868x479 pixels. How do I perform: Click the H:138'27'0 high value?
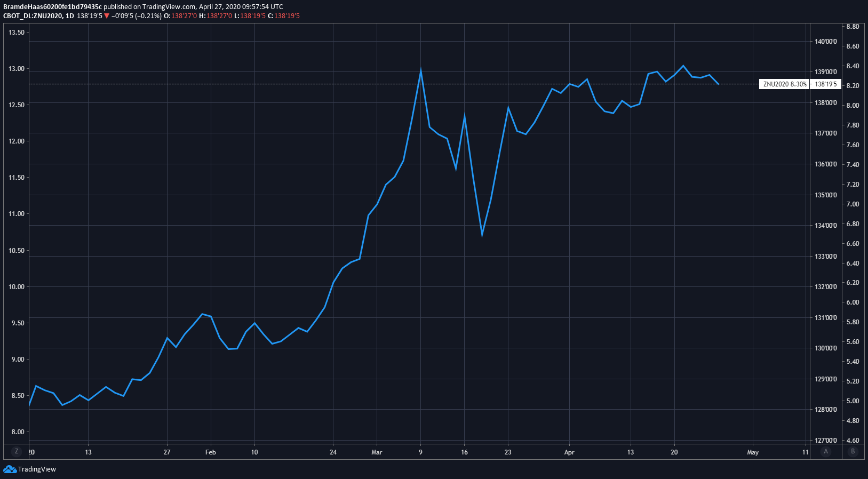coord(216,16)
